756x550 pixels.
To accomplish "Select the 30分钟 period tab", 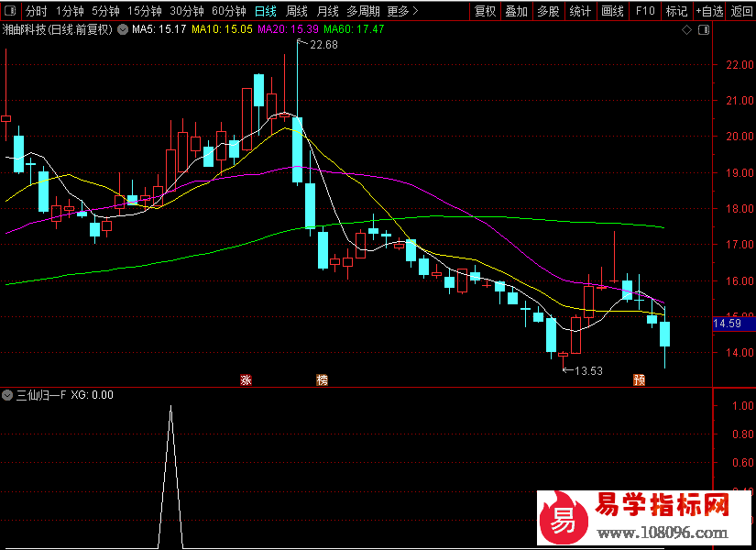I will click(x=187, y=11).
